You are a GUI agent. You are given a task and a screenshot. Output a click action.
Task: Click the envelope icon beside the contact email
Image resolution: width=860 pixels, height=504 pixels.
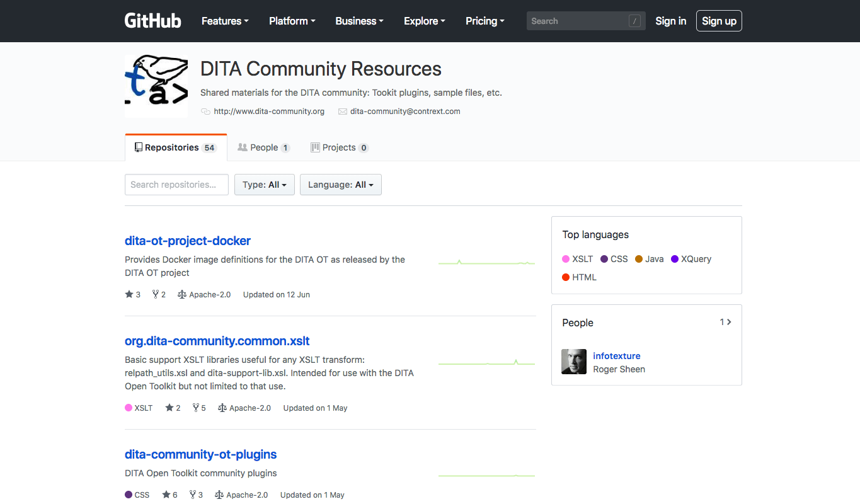pos(343,111)
